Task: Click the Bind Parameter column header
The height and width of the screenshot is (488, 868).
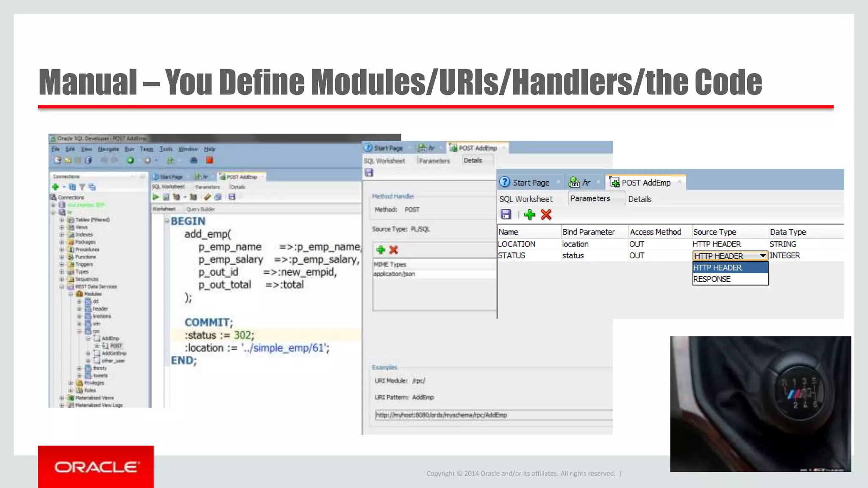Action: coord(594,232)
